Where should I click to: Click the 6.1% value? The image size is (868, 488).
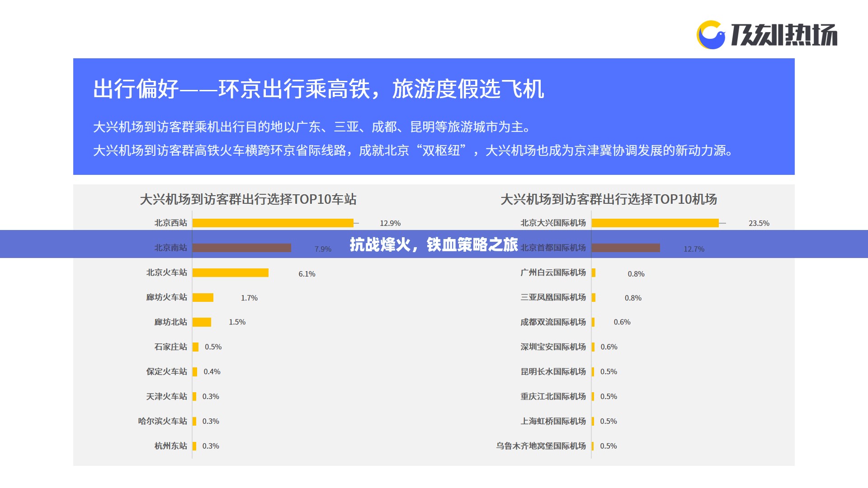(x=307, y=274)
